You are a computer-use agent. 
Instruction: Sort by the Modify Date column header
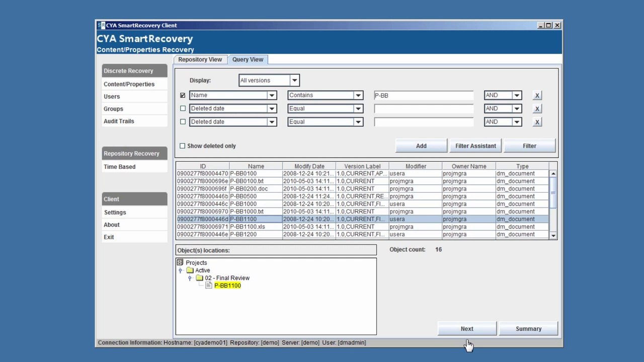[x=309, y=166]
